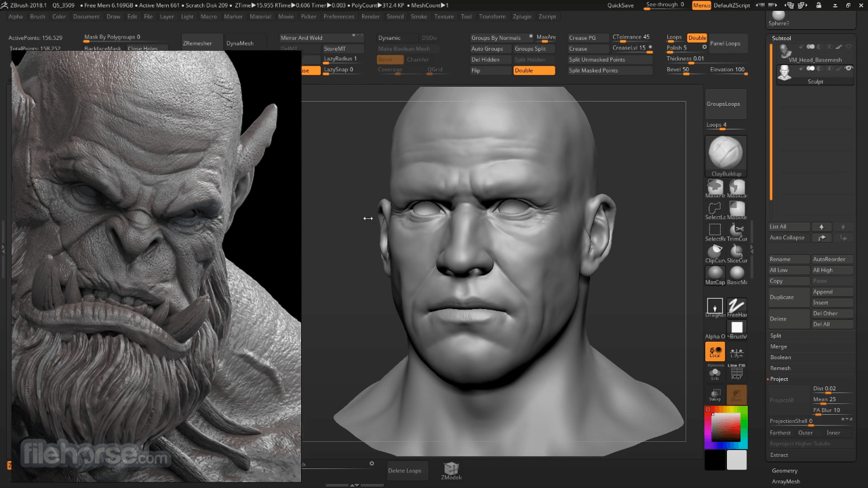The width and height of the screenshot is (868, 488).
Task: Toggle Auto Collapse option
Action: click(x=789, y=238)
